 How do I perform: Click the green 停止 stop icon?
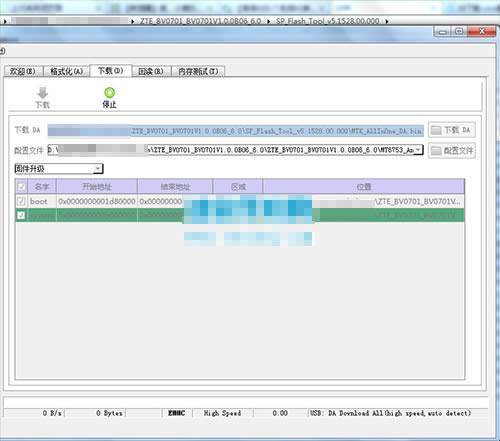[109, 93]
